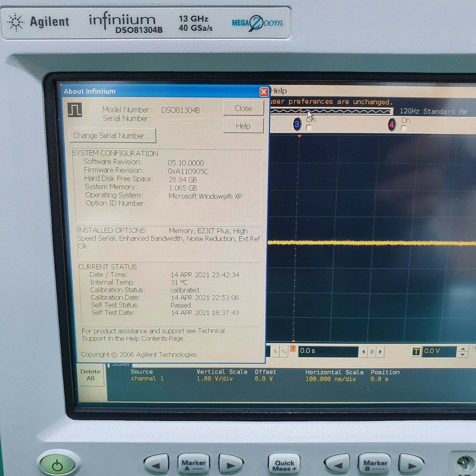Click the calibration status 'calibrated'

click(x=185, y=290)
